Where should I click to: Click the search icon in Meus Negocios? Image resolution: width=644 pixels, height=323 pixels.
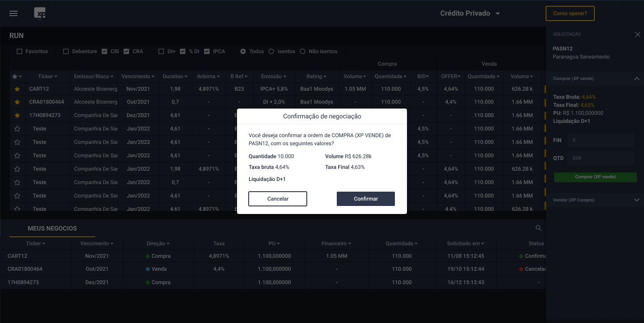pyautogui.click(x=538, y=228)
